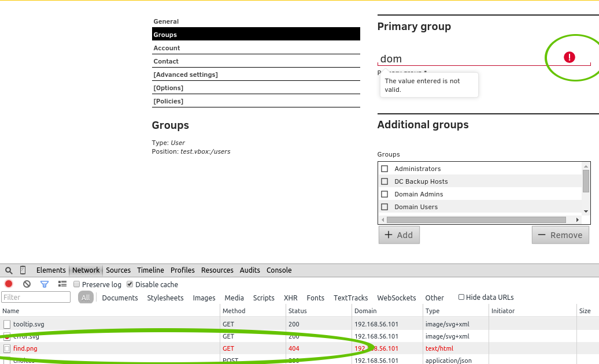Open the Sources devtools tab
This screenshot has height=364, width=599.
118,270
